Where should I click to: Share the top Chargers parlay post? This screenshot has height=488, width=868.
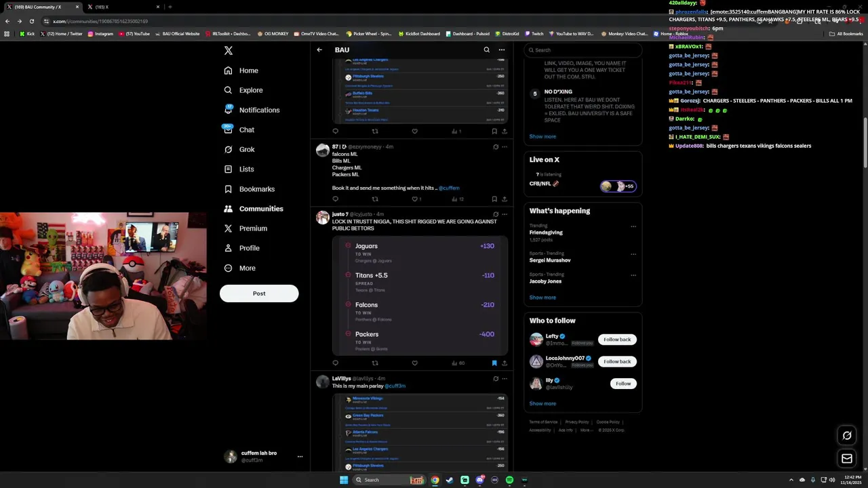point(504,131)
